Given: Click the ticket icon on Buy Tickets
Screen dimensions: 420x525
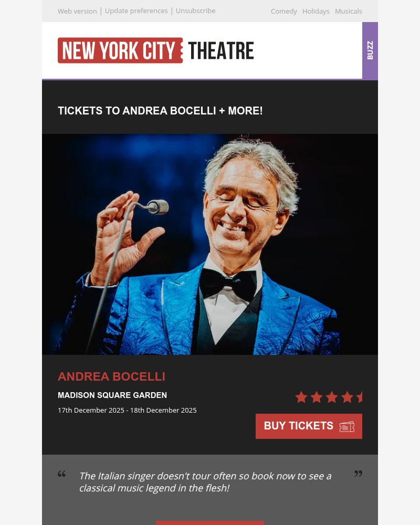Looking at the screenshot, I should click(x=347, y=426).
